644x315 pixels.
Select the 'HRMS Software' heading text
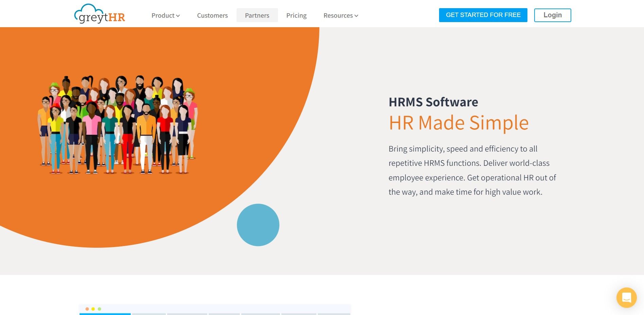tap(433, 102)
